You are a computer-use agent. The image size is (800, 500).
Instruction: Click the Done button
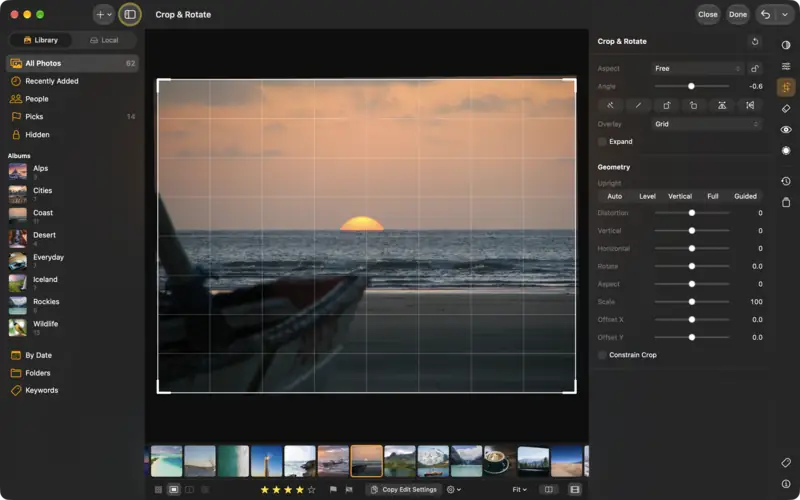(738, 14)
